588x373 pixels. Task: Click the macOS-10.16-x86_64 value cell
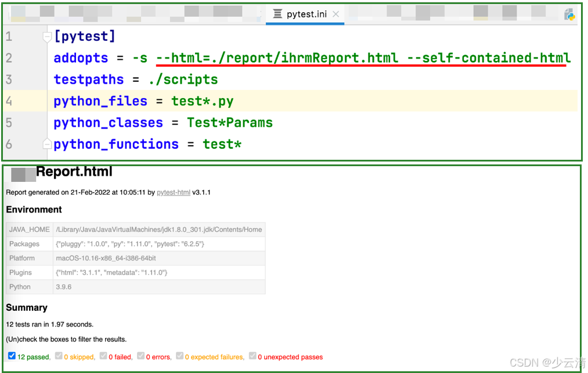[x=159, y=258]
